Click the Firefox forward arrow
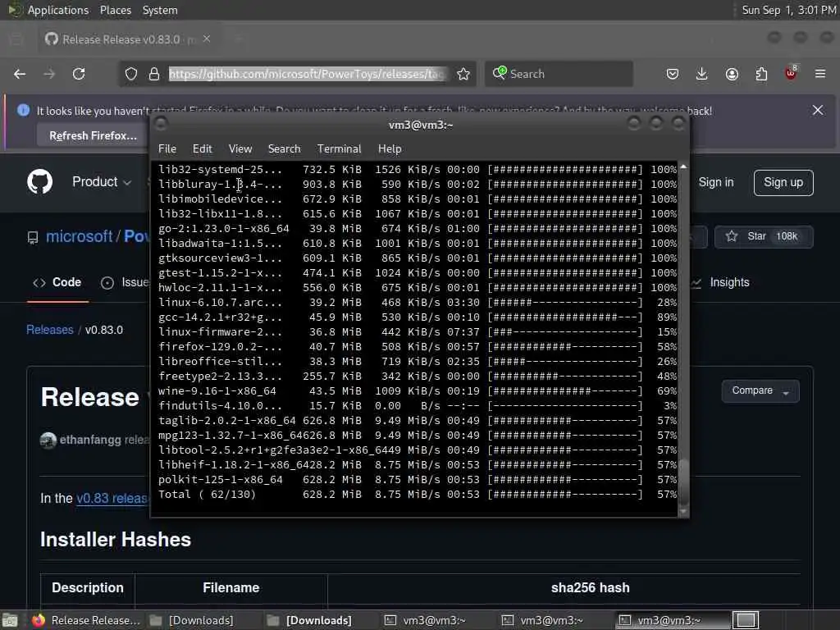This screenshot has height=630, width=840. coord(49,74)
